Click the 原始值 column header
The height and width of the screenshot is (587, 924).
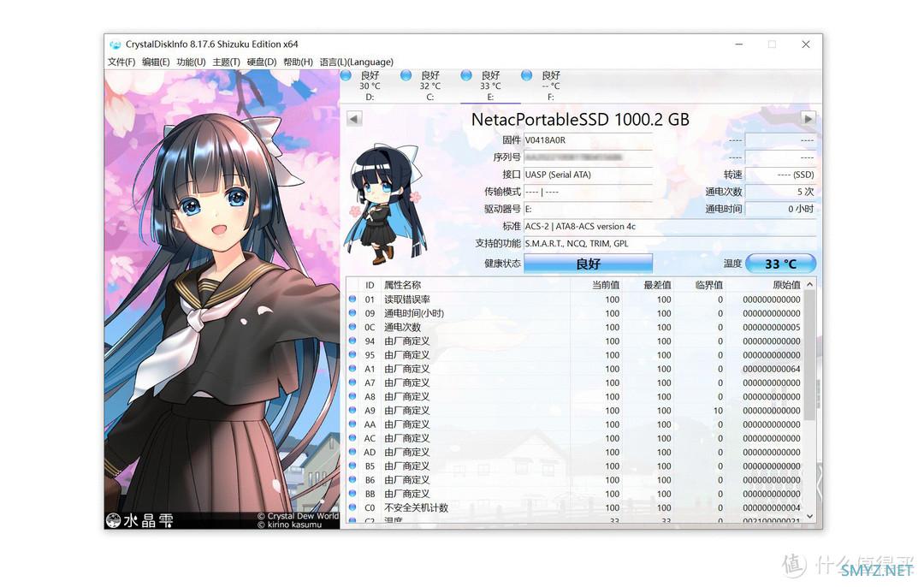[x=764, y=285]
